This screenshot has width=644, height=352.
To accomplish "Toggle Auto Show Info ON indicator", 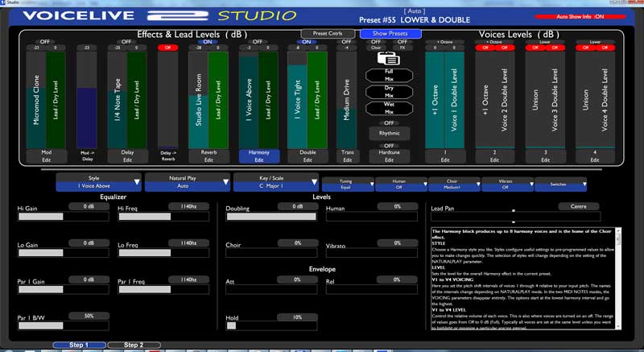I will coord(580,17).
